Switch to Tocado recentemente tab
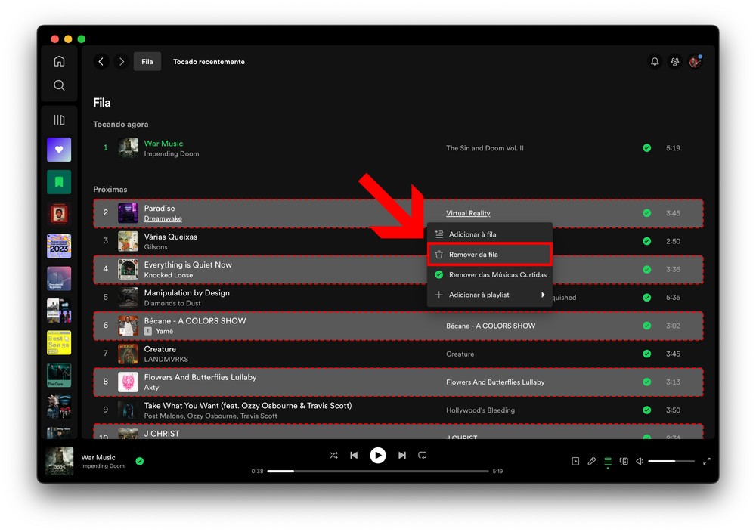Screen dimensions: 756x532 point(209,62)
